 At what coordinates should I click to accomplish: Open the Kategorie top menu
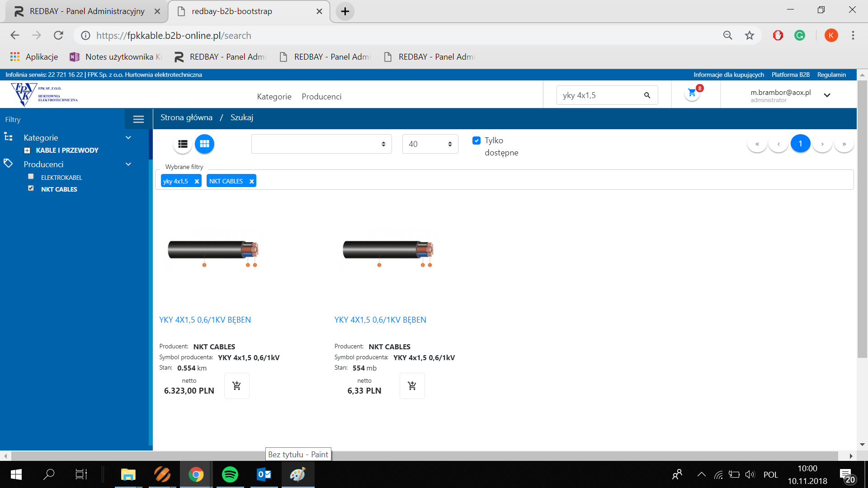(274, 97)
